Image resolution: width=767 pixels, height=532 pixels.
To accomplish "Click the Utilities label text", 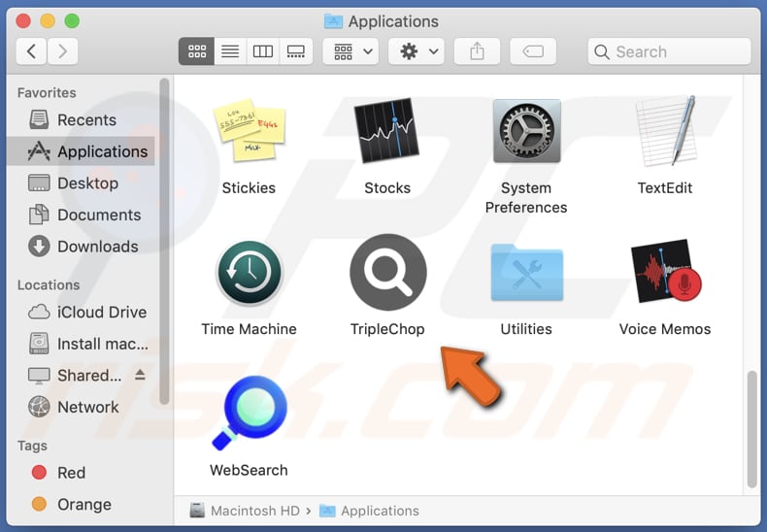I will click(x=526, y=329).
